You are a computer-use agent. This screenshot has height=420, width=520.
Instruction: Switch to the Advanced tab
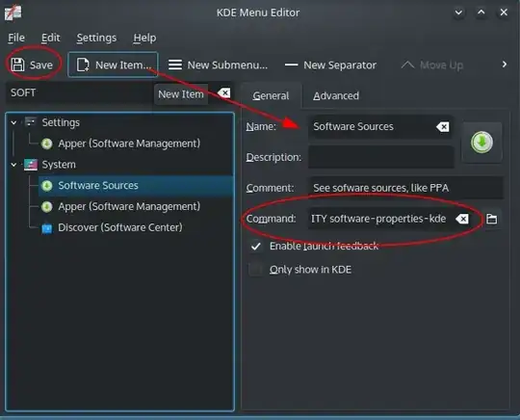click(x=336, y=96)
